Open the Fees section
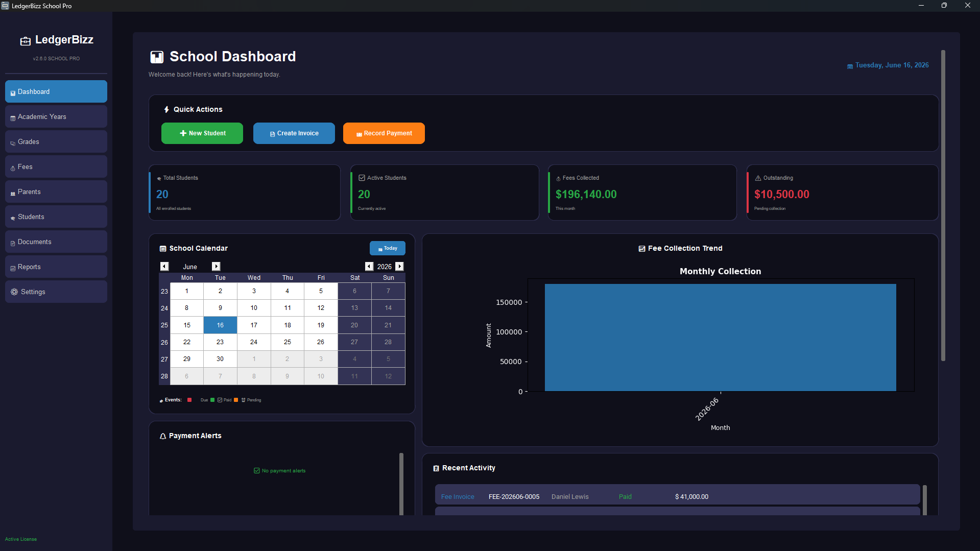Image resolution: width=980 pixels, height=551 pixels. click(56, 166)
